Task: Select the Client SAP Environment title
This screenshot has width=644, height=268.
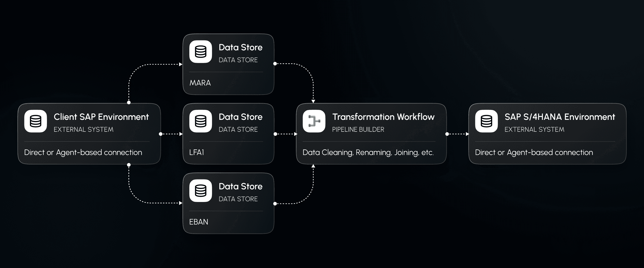Action: click(x=101, y=117)
